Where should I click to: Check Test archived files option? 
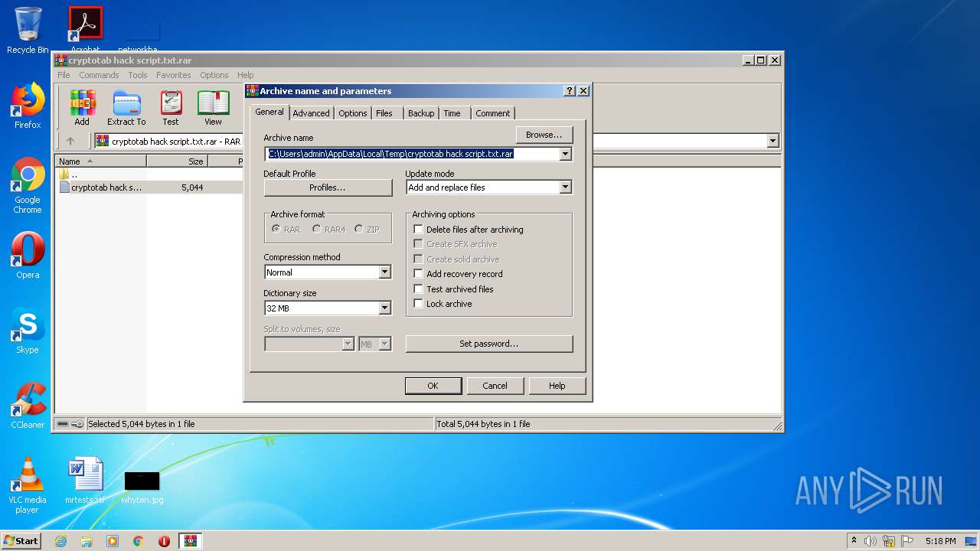tap(418, 289)
